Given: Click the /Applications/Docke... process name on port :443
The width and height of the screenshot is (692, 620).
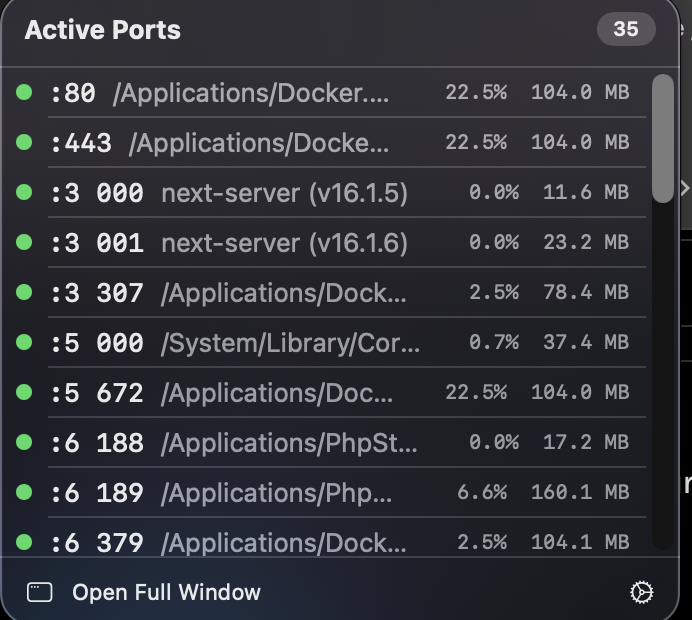Looking at the screenshot, I should pos(259,143).
